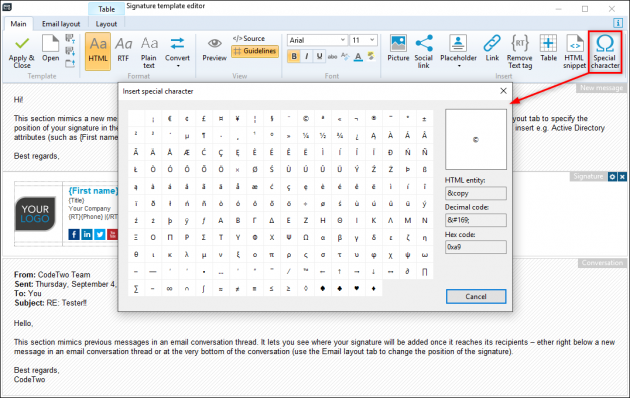Select the Æ ligature character
This screenshot has height=398, width=630.
187,152
